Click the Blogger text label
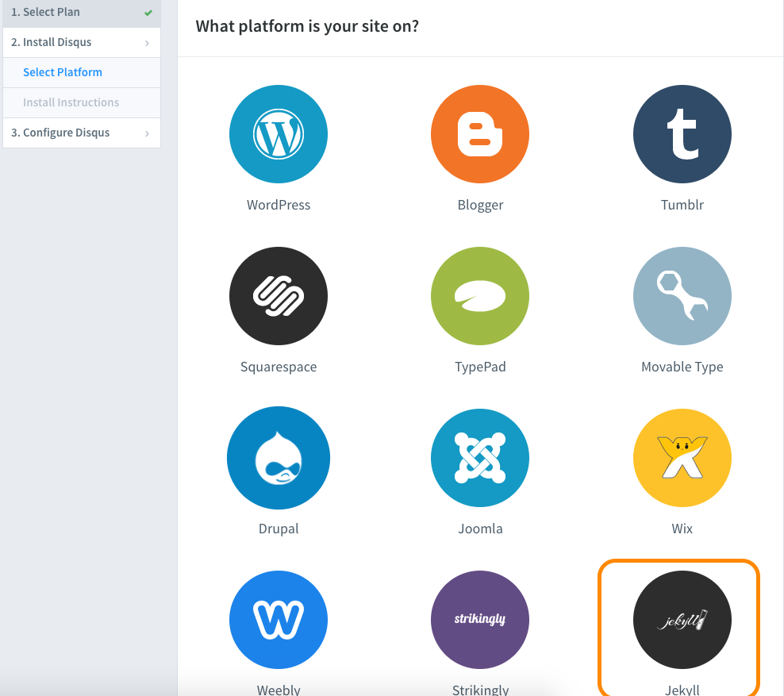Viewport: 784px width, 696px height. [x=480, y=205]
